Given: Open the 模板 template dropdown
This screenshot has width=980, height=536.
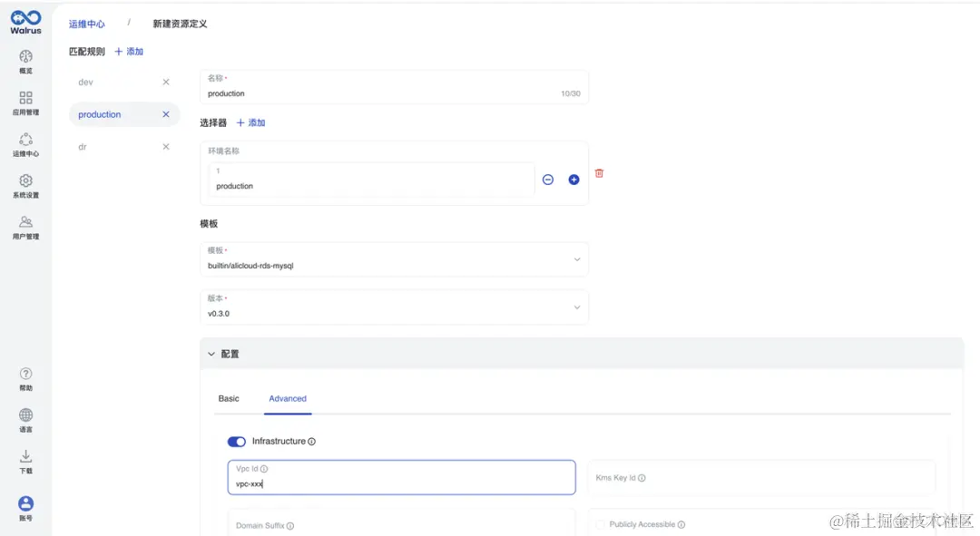Looking at the screenshot, I should (395, 259).
